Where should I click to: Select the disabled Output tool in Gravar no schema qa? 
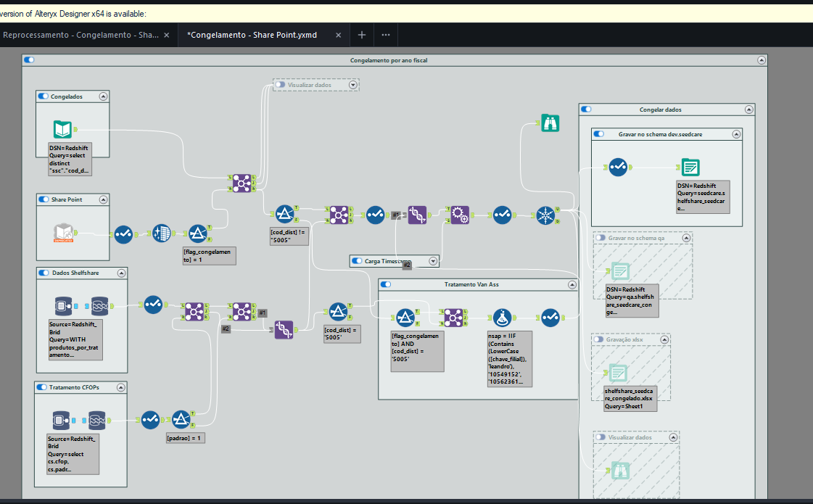pos(620,271)
